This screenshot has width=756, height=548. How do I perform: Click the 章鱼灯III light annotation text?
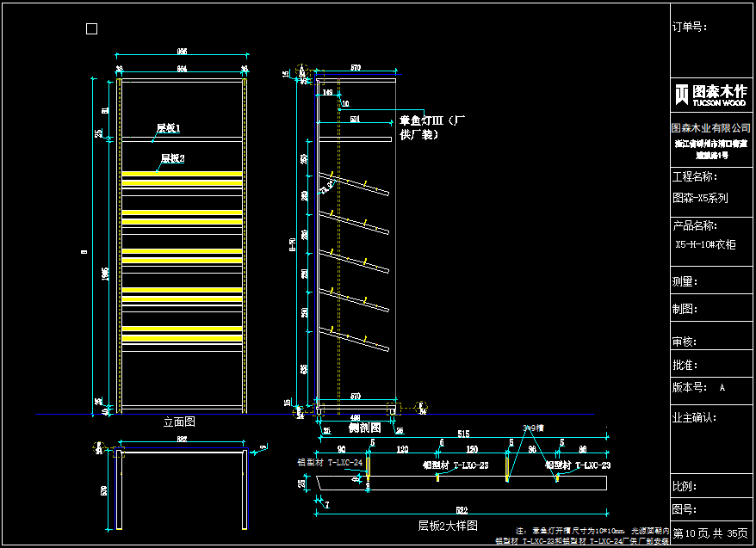pyautogui.click(x=432, y=127)
